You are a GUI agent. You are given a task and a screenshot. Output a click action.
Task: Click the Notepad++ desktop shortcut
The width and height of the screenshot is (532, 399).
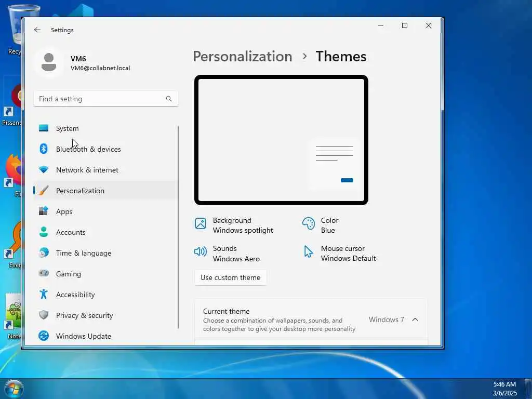(14, 316)
